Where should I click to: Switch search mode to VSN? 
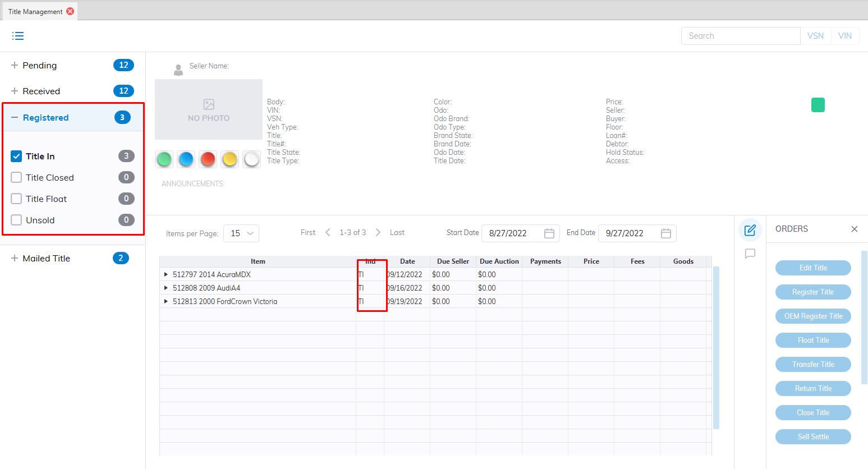tap(815, 36)
